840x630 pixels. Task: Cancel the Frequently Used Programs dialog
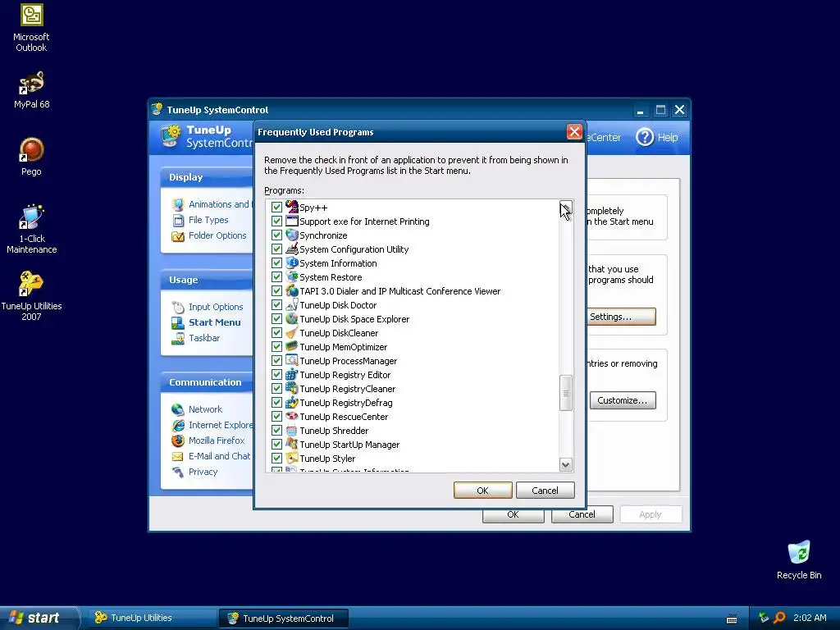(545, 491)
